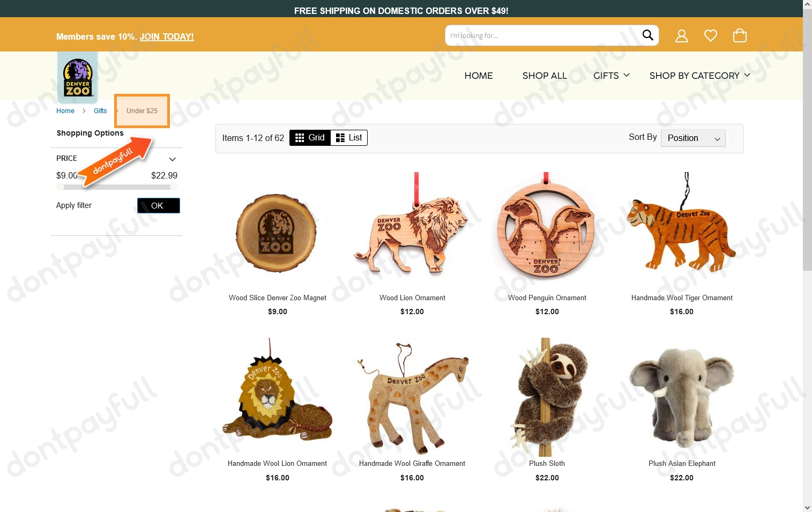Image resolution: width=812 pixels, height=512 pixels.
Task: Open the shopping bag cart icon
Action: point(740,35)
